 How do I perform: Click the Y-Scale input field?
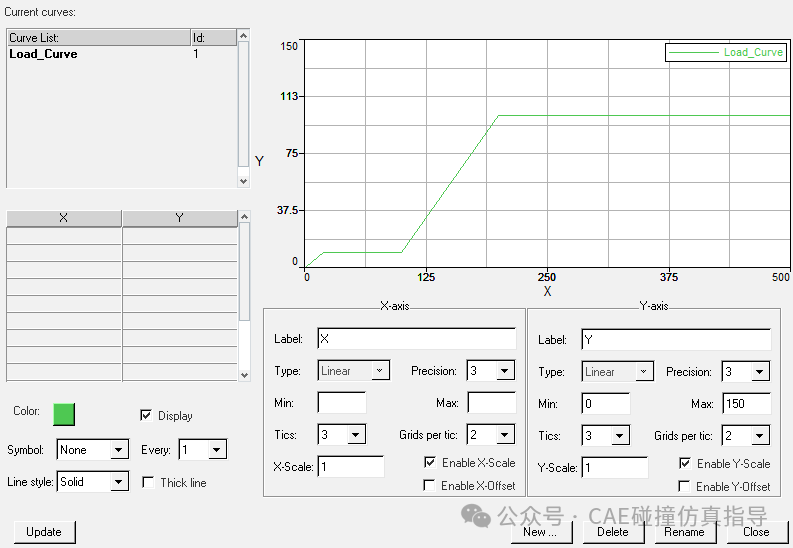[615, 468]
